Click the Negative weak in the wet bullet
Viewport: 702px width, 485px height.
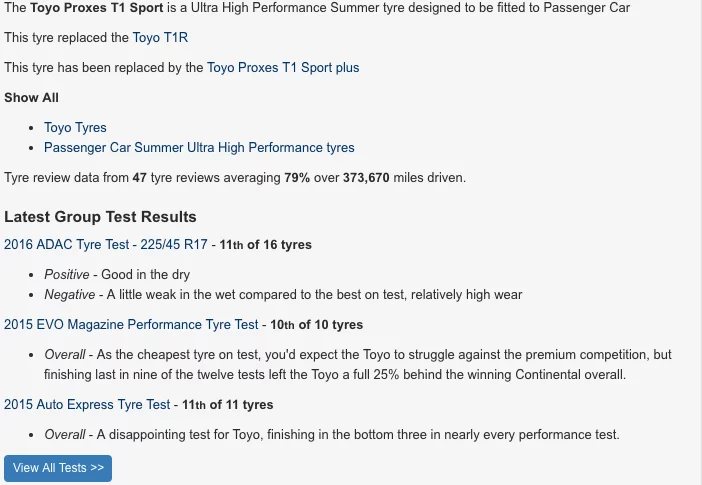click(283, 295)
